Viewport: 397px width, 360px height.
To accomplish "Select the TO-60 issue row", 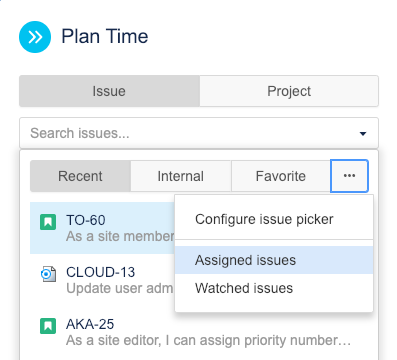I will pyautogui.click(x=102, y=228).
